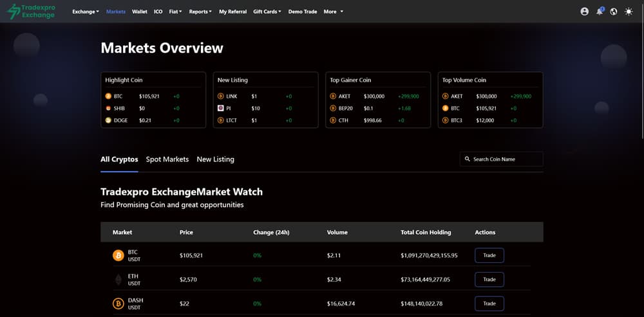Expand the Fiat dropdown menu
Image resolution: width=644 pixels, height=317 pixels.
175,12
